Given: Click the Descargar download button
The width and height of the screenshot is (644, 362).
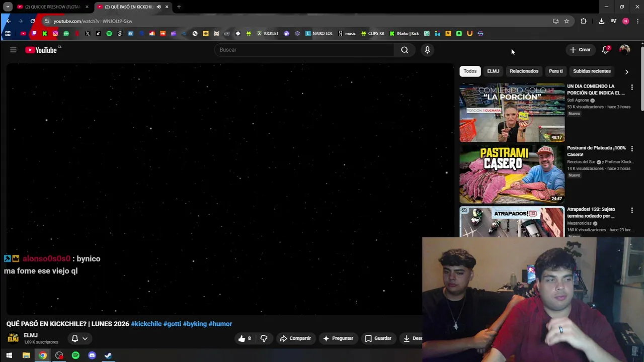Looking at the screenshot, I should pos(412,338).
